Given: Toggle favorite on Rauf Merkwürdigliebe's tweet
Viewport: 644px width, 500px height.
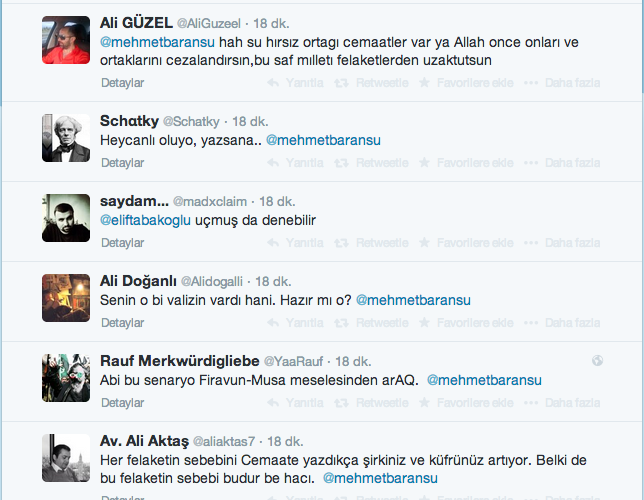Looking at the screenshot, I should coord(424,402).
